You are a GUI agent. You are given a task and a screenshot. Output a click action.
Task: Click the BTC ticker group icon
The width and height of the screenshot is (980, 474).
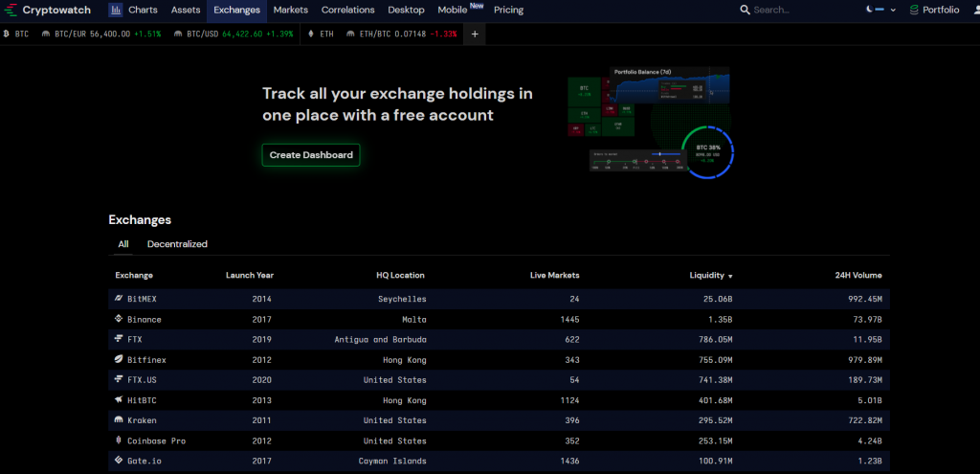click(x=7, y=34)
